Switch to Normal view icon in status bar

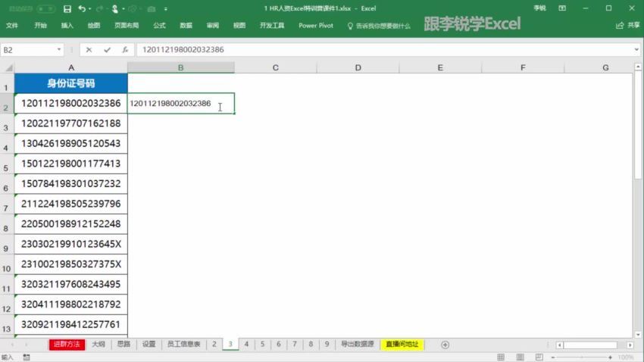tap(501, 357)
